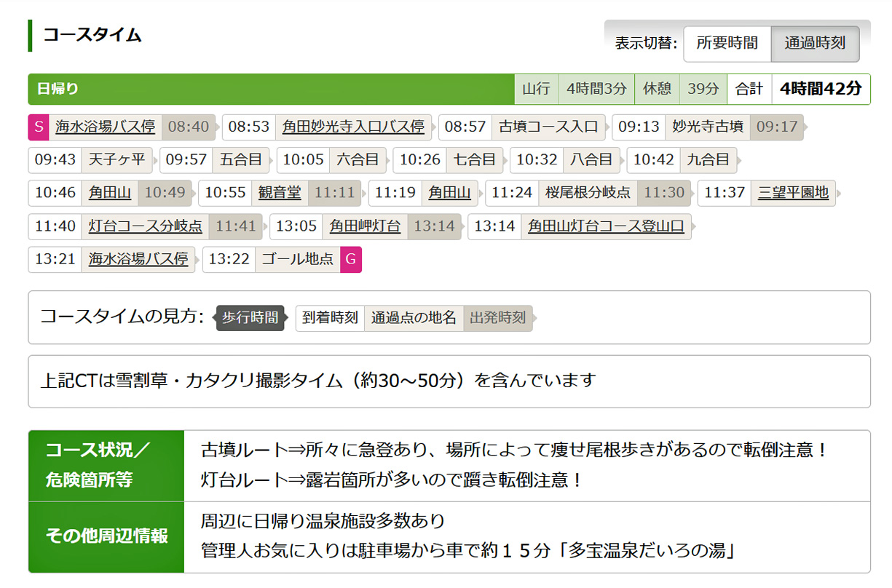Open the 角田岬灯台 link

(x=365, y=226)
